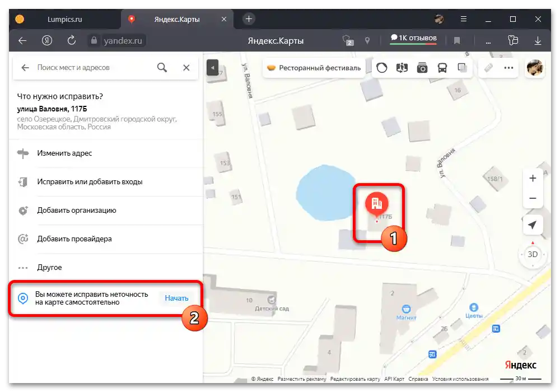This screenshot has height=392, width=560.
Task: Click the Начать button
Action: [x=176, y=298]
